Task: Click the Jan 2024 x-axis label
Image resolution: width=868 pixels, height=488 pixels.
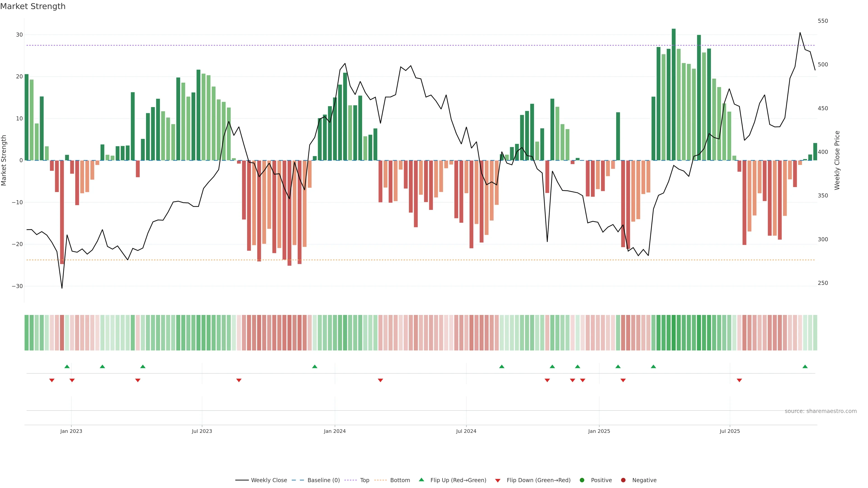Action: 335,431
